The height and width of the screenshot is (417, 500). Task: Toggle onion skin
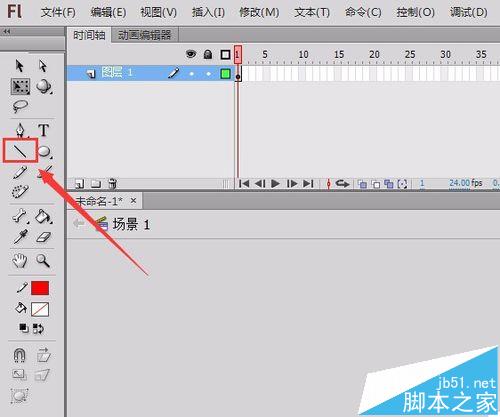[x=362, y=184]
